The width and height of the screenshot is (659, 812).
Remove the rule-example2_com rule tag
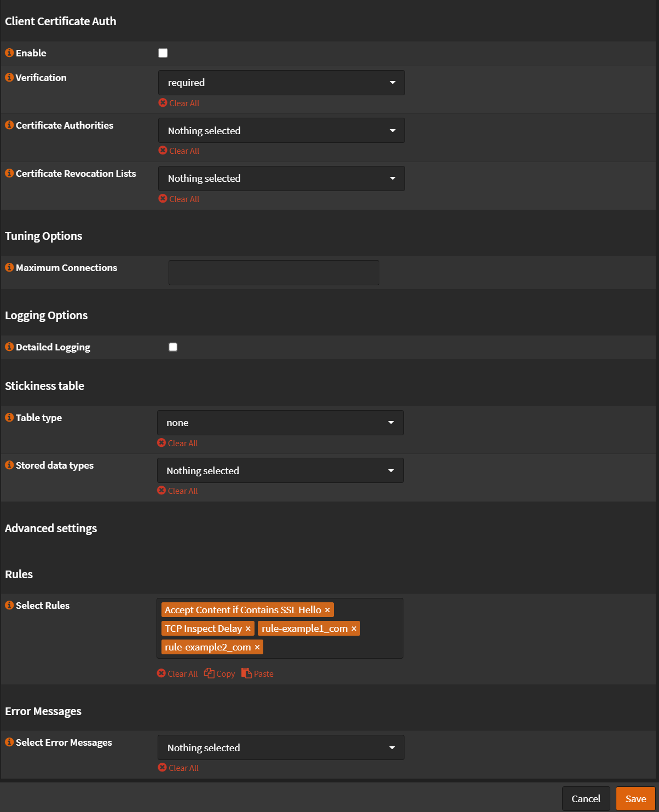(257, 647)
